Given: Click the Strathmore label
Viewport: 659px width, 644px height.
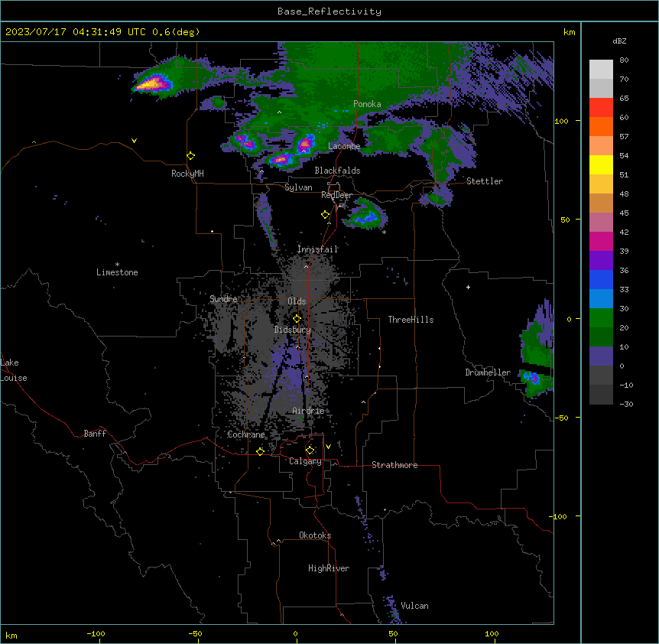Looking at the screenshot, I should tap(394, 465).
